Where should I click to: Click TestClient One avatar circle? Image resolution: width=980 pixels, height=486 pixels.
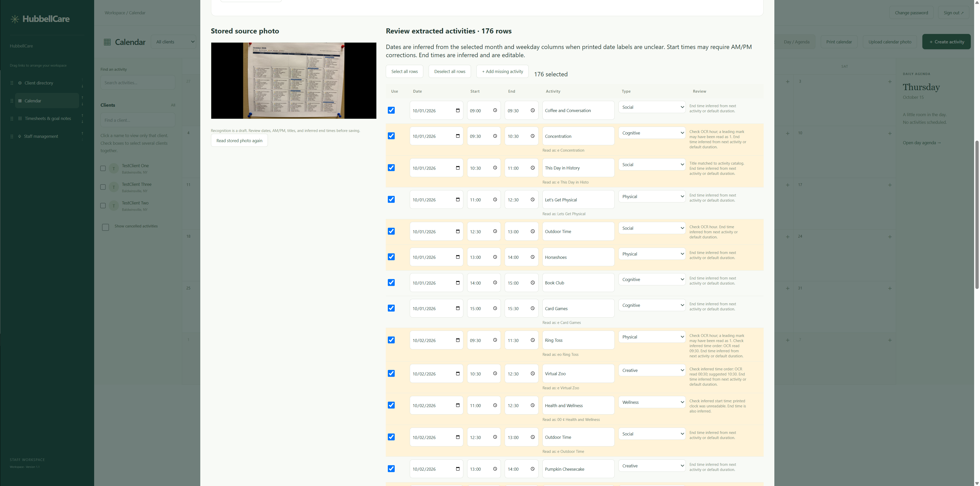[x=114, y=169]
